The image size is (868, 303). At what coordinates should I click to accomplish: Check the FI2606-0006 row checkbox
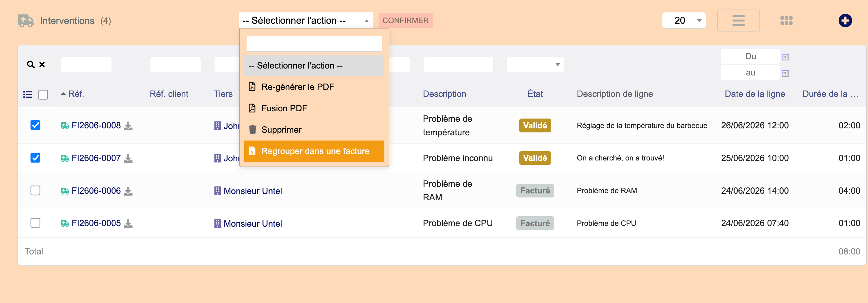pos(36,190)
